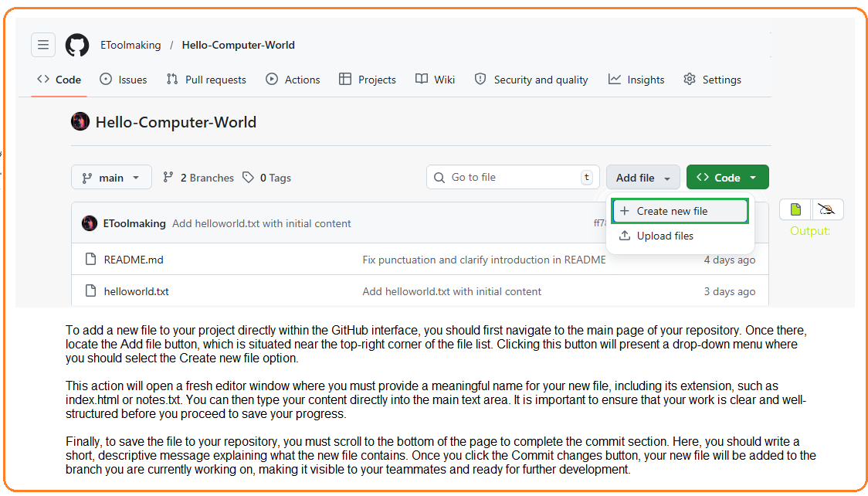Viewport: 868px width, 496px height.
Task: Open README commit 'Fix punctuation and clarify introduction'
Action: pyautogui.click(x=484, y=260)
